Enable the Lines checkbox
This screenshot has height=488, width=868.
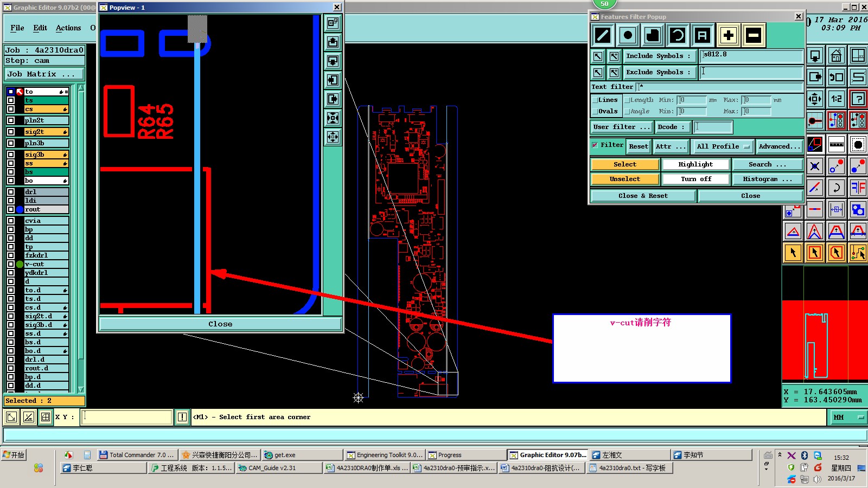tap(595, 100)
